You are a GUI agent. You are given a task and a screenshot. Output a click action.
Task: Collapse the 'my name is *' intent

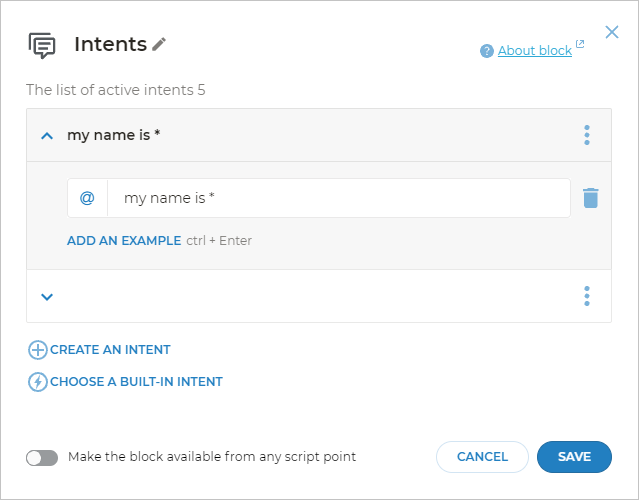click(x=47, y=135)
